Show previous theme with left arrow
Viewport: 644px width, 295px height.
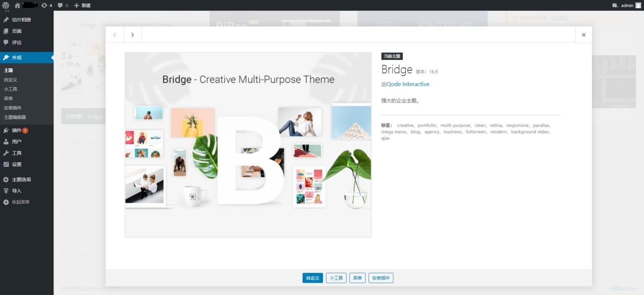pos(115,35)
